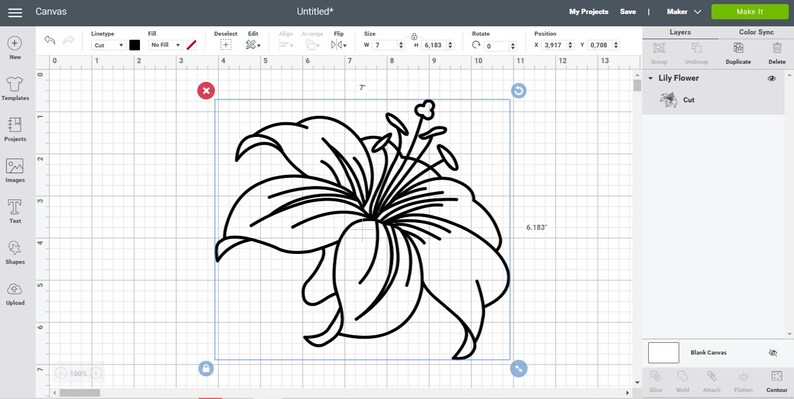The height and width of the screenshot is (399, 794).
Task: Undo the last action
Action: [x=49, y=40]
